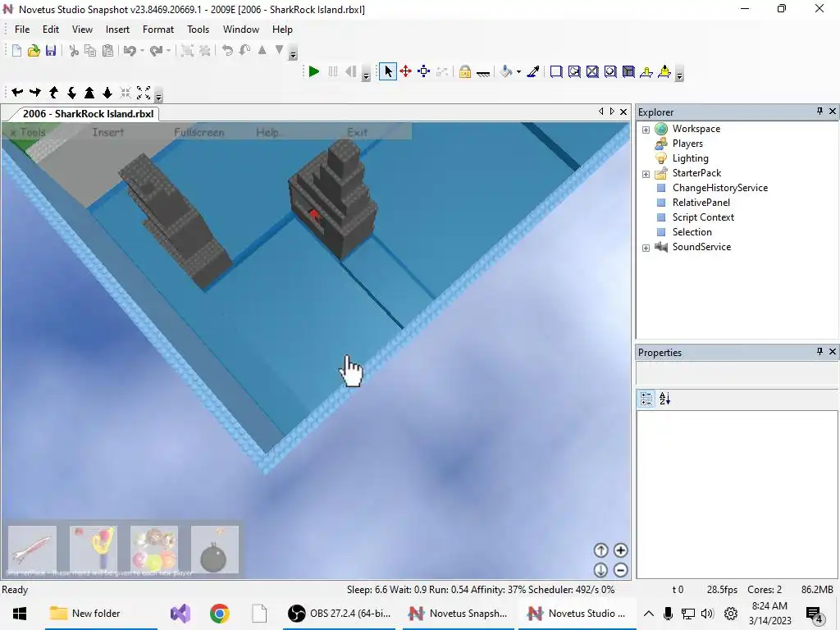Image resolution: width=840 pixels, height=630 pixels.
Task: Reset simulation with rewind icon
Action: click(351, 71)
